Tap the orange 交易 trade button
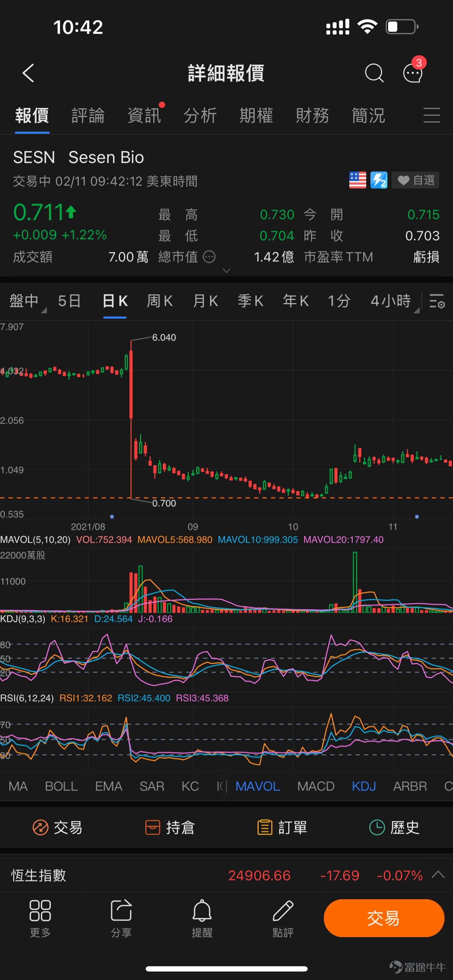Viewport: 453px width, 980px height. click(384, 918)
